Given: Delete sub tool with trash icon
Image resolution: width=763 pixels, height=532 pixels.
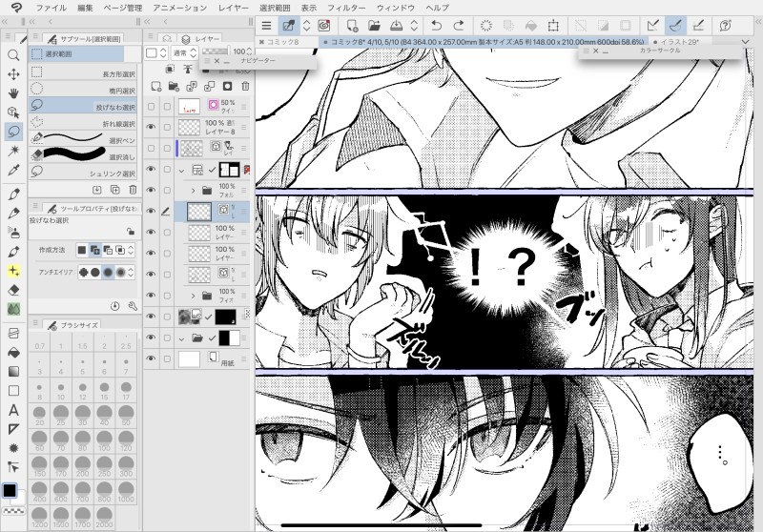Looking at the screenshot, I should click(x=133, y=190).
